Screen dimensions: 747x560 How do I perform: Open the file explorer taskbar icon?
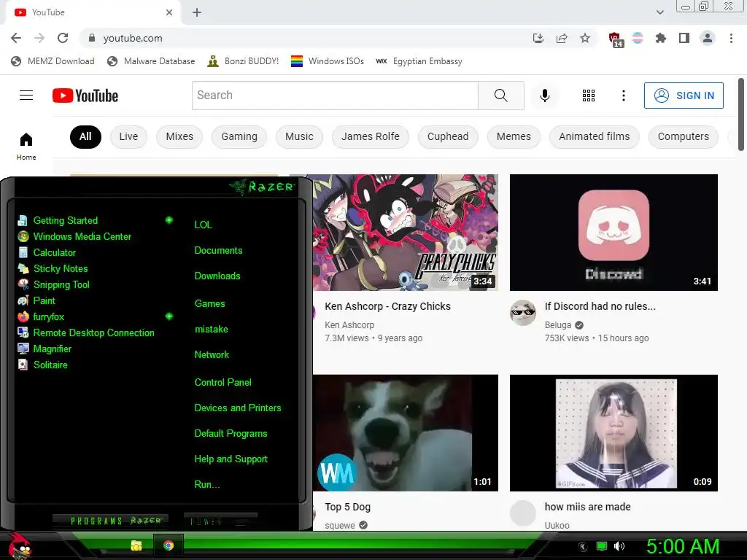136,545
